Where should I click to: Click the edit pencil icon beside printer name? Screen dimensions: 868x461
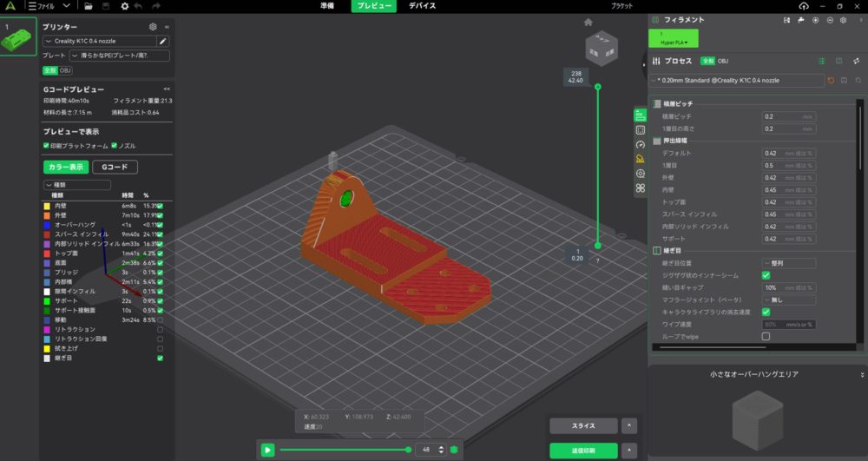[163, 41]
